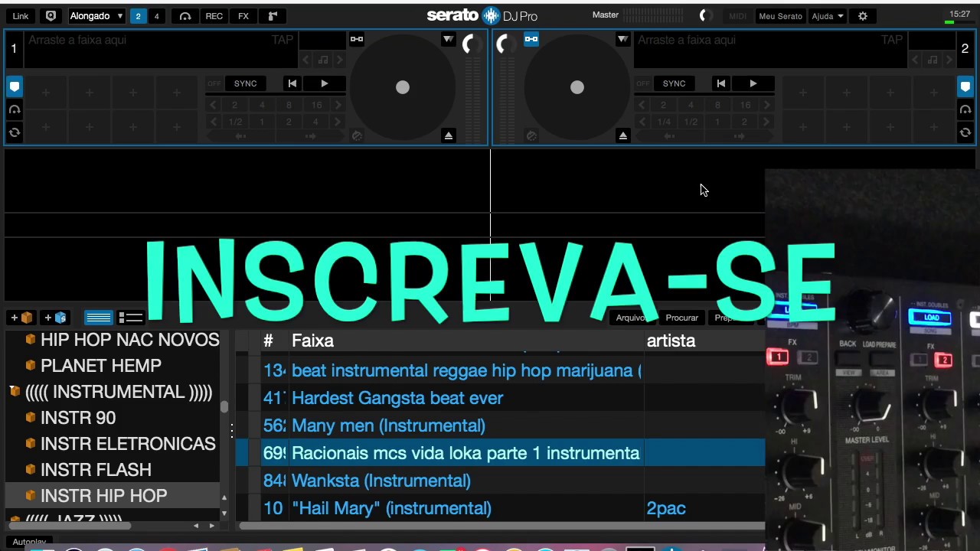Shift the loop right on deck 2

[x=739, y=136]
